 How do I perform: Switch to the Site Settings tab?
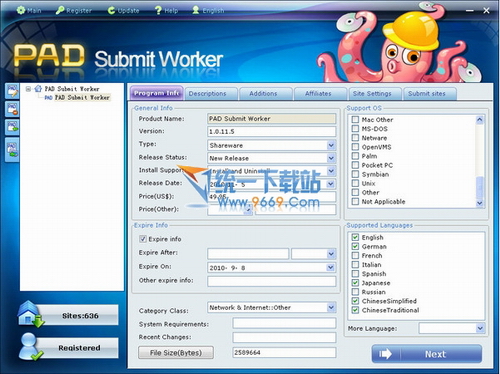click(x=375, y=94)
